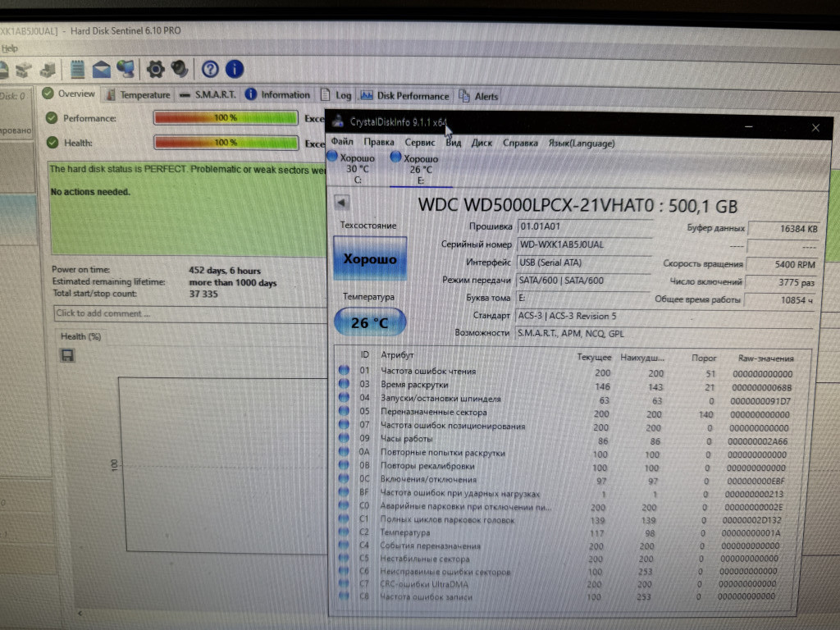The height and width of the screenshot is (630, 840).
Task: Select drive C: Хорошо 30 °C
Action: 354,169
